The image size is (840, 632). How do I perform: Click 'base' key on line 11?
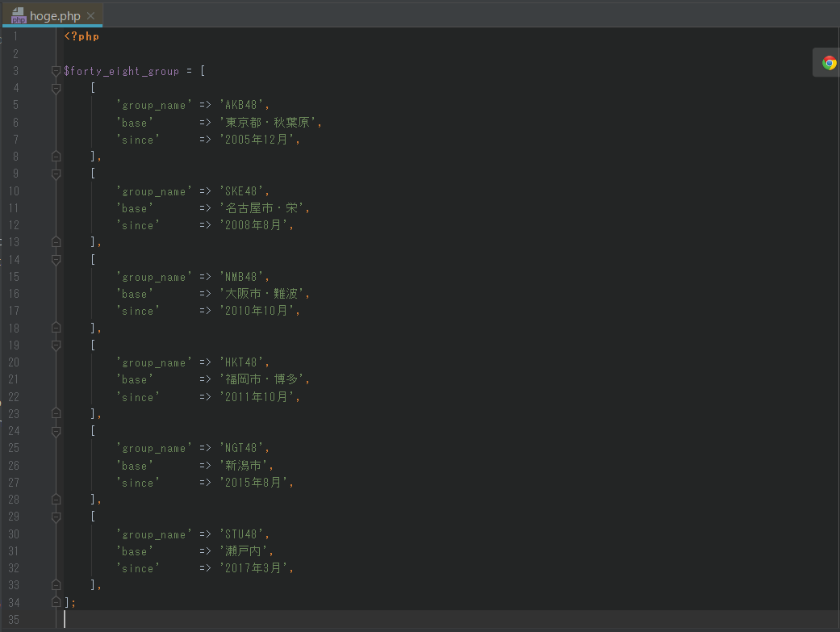(135, 208)
